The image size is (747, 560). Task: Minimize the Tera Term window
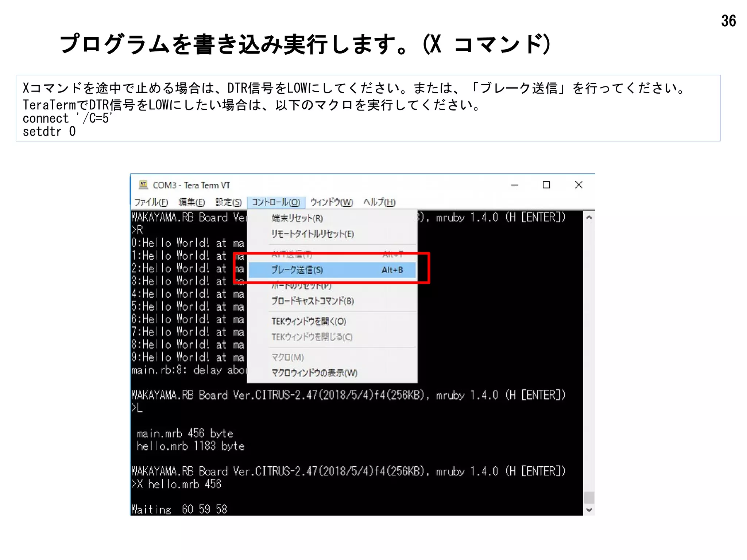514,185
